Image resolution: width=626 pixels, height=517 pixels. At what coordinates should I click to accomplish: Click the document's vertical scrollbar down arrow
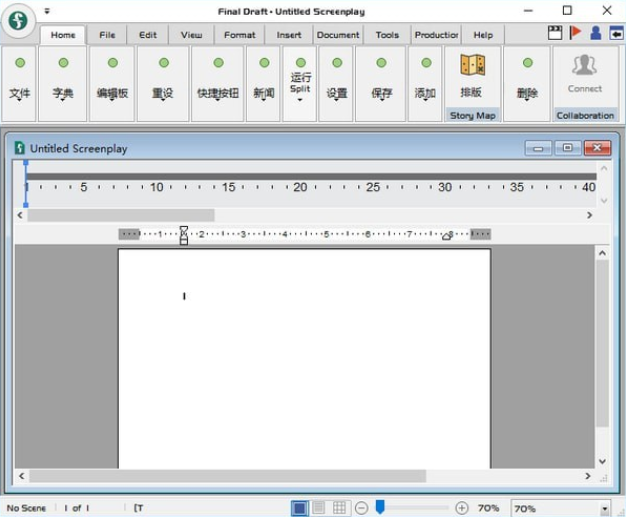602,461
